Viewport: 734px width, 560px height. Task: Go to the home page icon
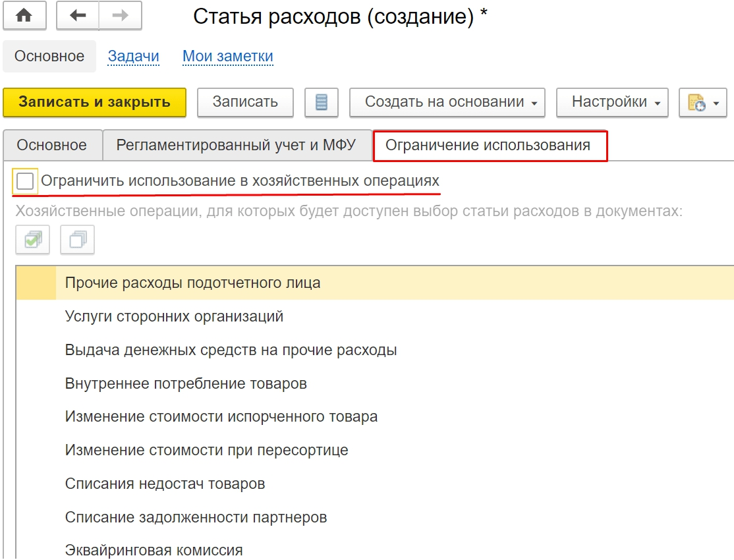[x=24, y=15]
